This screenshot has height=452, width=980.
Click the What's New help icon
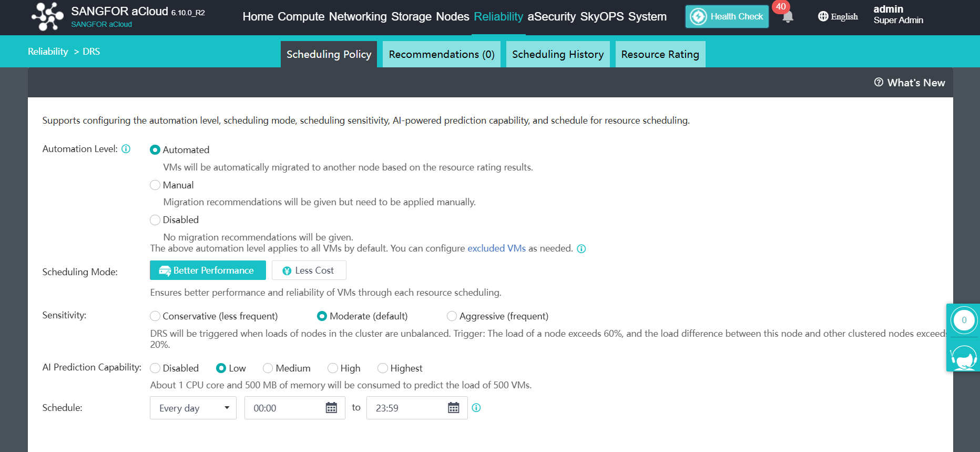(879, 82)
